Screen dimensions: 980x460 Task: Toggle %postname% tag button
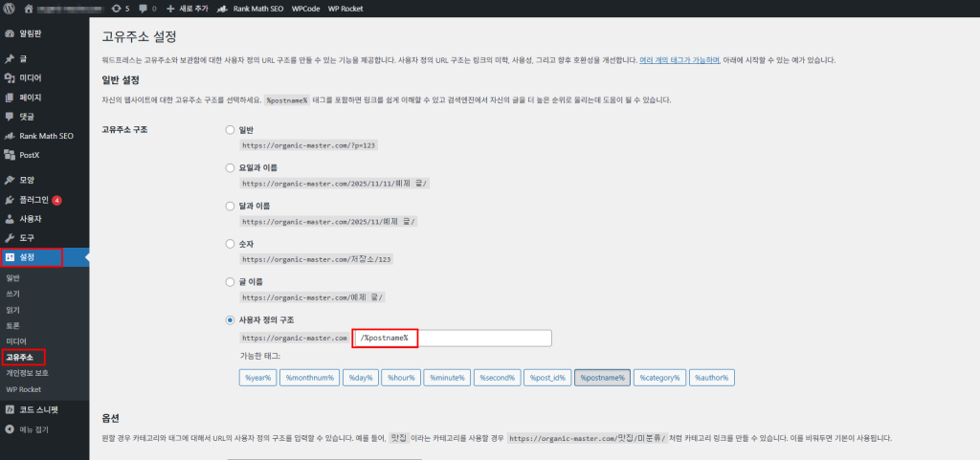603,378
